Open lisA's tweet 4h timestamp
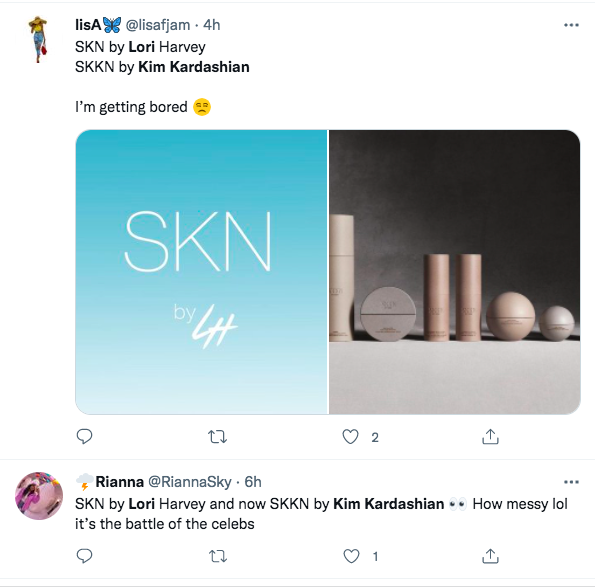The width and height of the screenshot is (595, 588). pyautogui.click(x=212, y=25)
